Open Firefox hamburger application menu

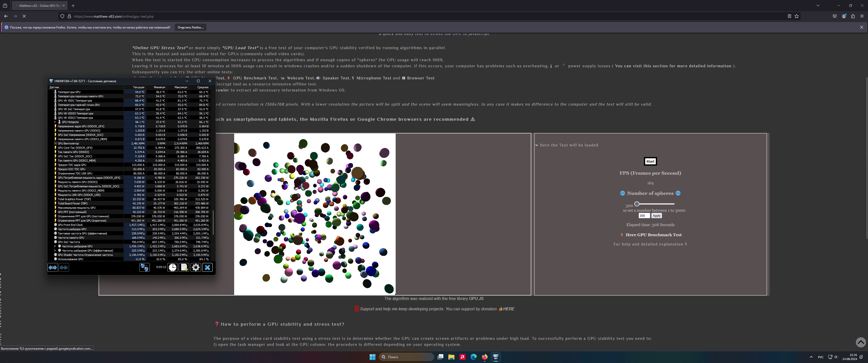coord(862,16)
